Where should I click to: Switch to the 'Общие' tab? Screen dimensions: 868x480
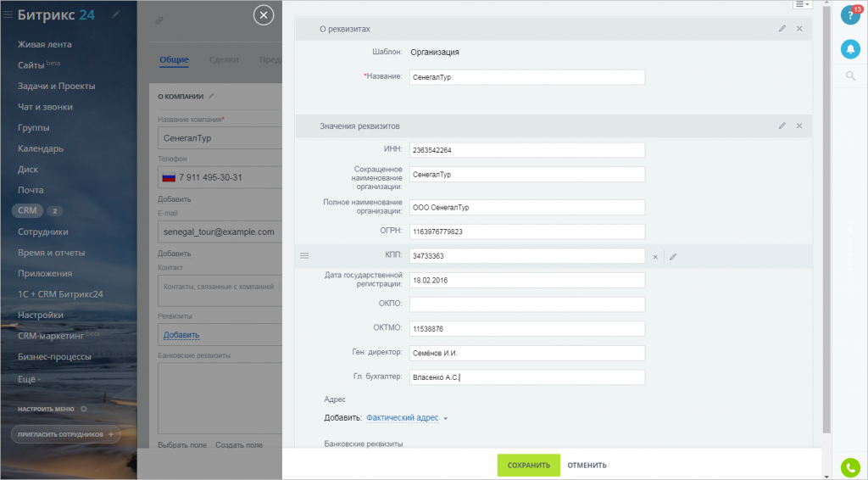click(x=174, y=59)
